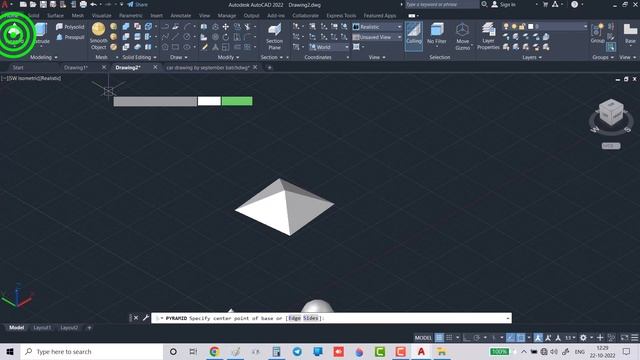The width and height of the screenshot is (640, 360).
Task: Expand the Draw panel
Action: coord(179,58)
